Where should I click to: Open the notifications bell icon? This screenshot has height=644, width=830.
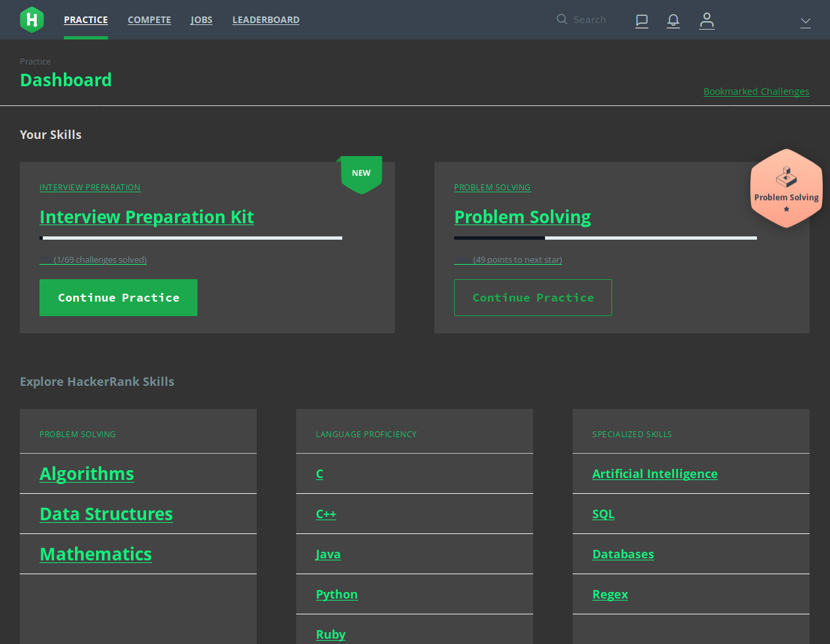tap(673, 20)
